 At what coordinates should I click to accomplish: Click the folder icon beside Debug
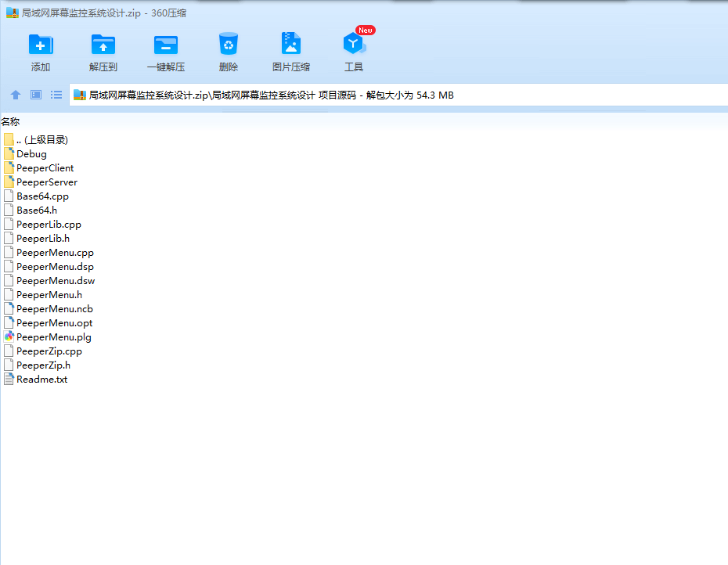coord(9,153)
